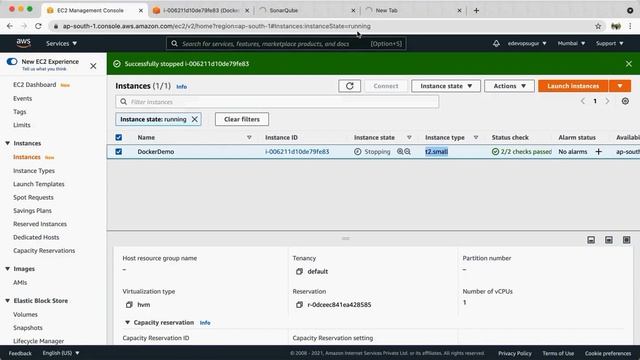Screen dimensions: 640x360
Task: Toggle New EC2 Experience switch
Action: (x=12, y=62)
